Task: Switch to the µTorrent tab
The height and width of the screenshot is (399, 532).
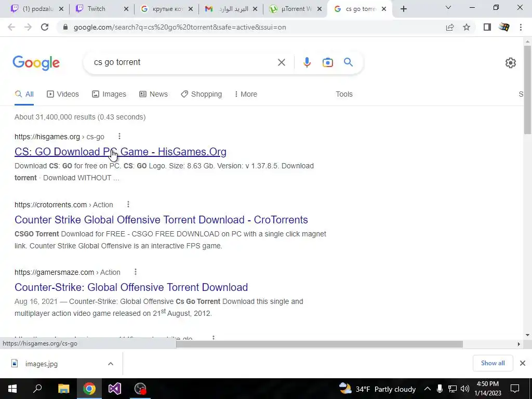Action: coord(291,9)
